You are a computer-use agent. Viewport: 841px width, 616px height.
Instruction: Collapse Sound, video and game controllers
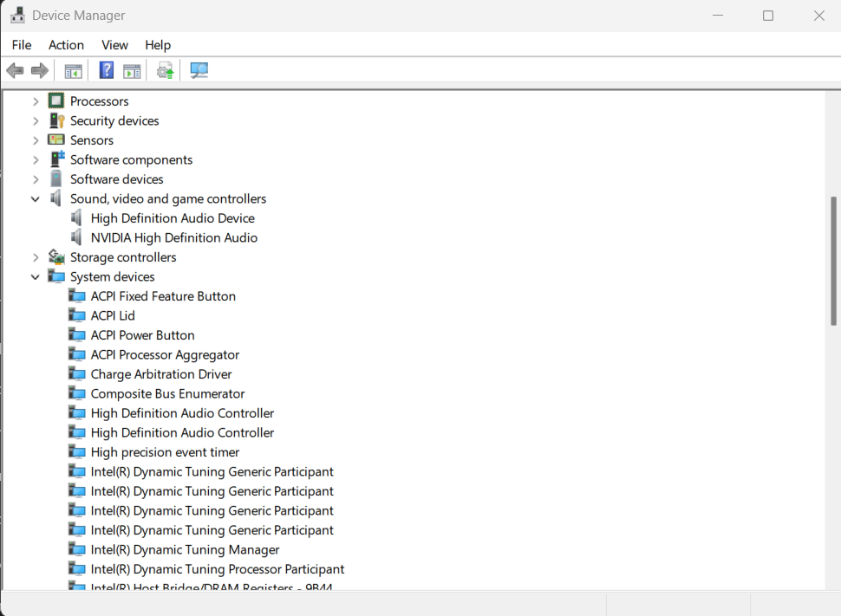(36, 199)
